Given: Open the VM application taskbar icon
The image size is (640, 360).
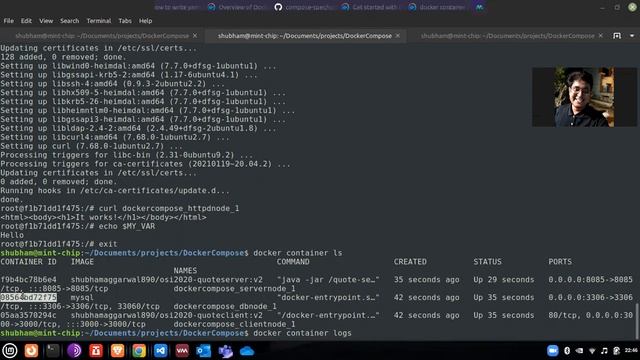Looking at the screenshot, I should (x=182, y=351).
